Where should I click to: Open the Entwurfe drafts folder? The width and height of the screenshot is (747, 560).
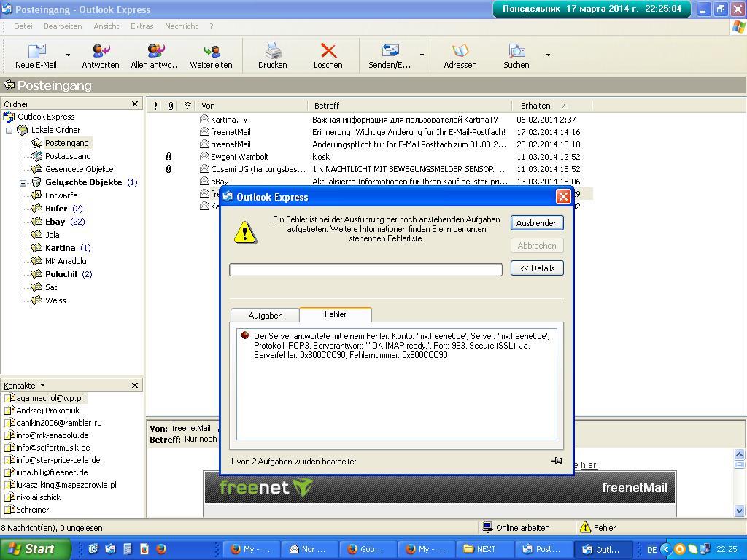click(x=54, y=195)
